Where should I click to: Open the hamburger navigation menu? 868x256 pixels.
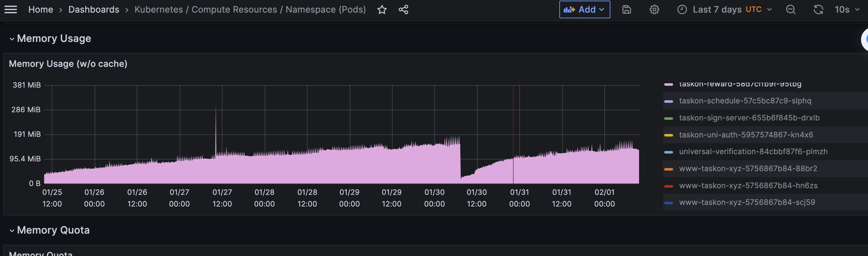[10, 9]
